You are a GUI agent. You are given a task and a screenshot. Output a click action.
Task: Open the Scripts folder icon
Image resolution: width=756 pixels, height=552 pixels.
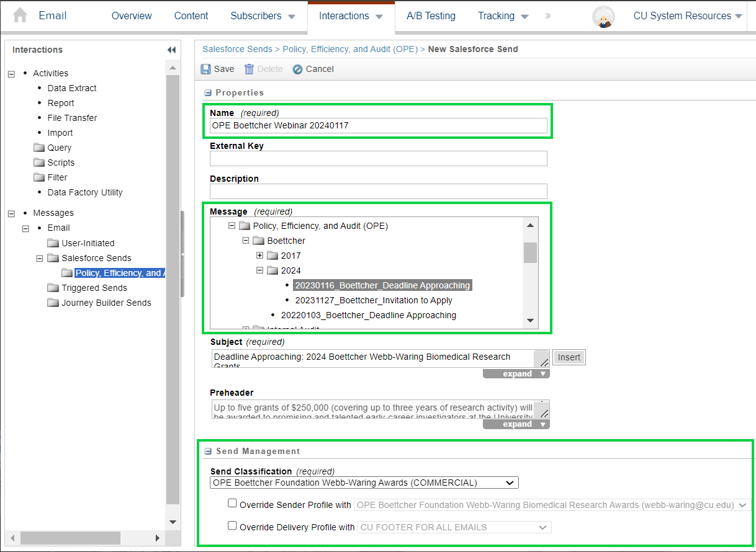[38, 162]
